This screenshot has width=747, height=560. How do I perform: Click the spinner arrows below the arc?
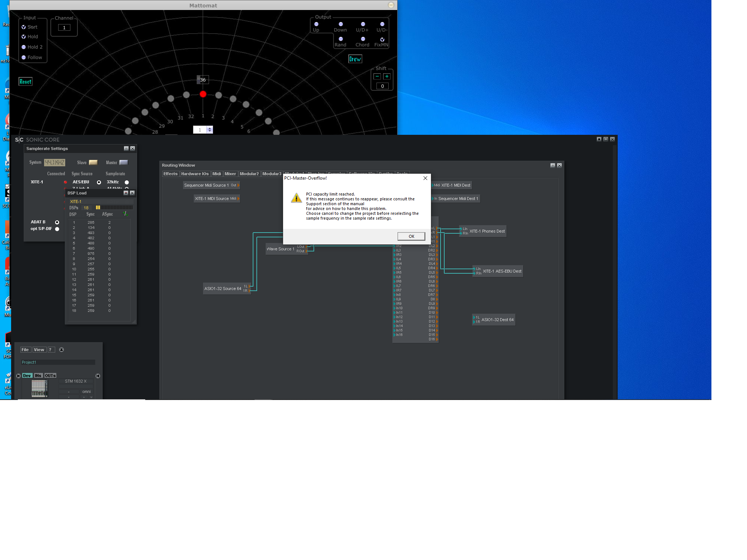pos(210,130)
